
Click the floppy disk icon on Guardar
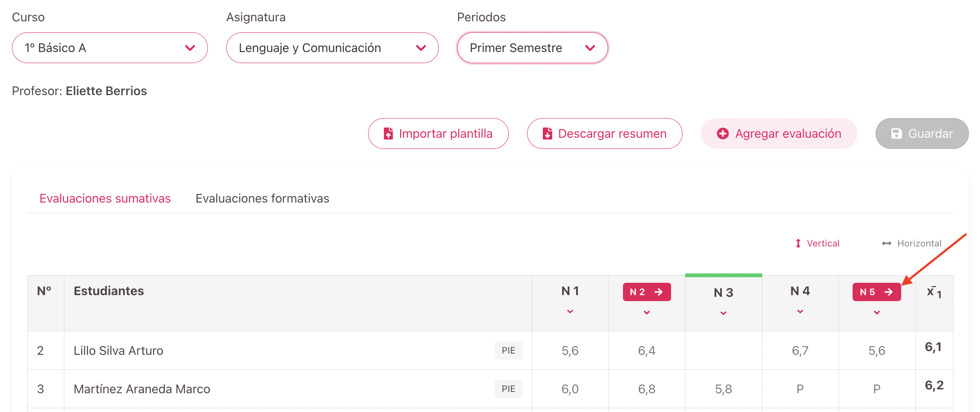tap(896, 133)
